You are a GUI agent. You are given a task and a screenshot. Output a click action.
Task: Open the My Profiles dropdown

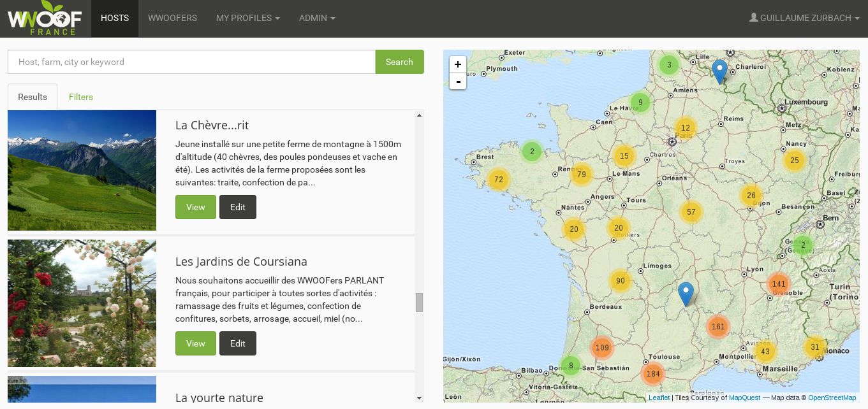click(248, 18)
